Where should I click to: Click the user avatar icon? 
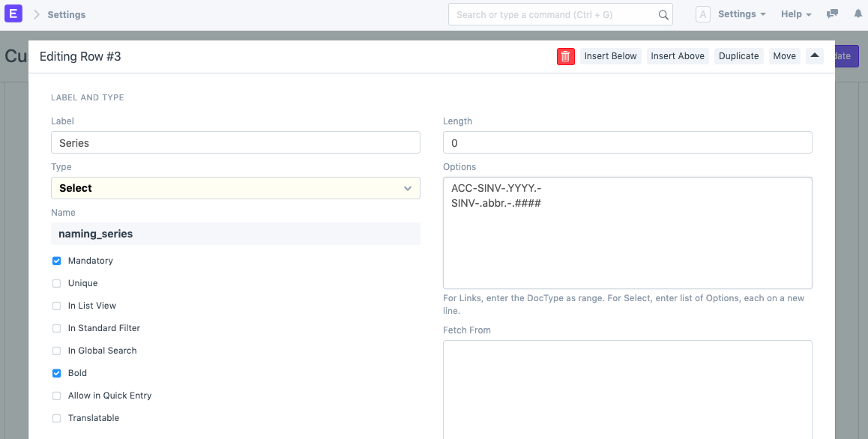point(702,14)
